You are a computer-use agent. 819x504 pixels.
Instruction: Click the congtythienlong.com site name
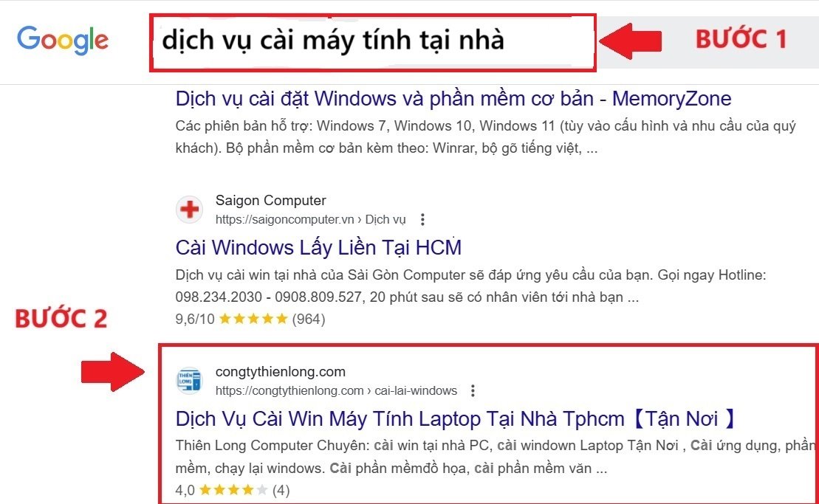pos(281,371)
